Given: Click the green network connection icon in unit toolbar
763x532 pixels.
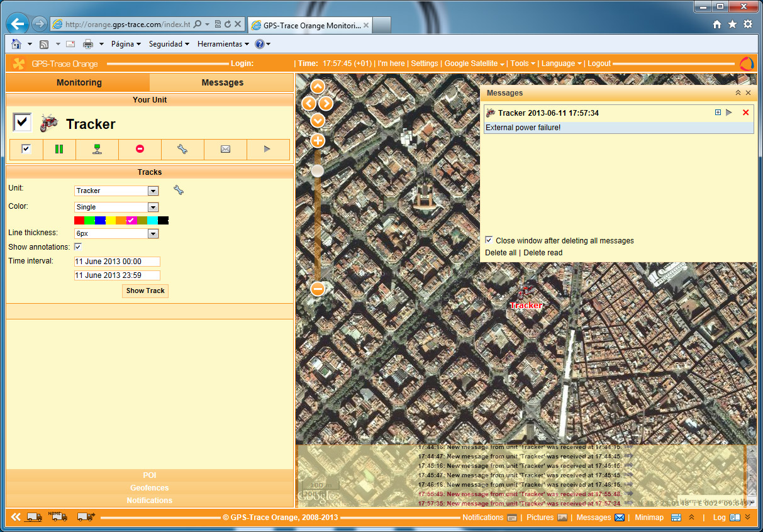Looking at the screenshot, I should tap(97, 149).
